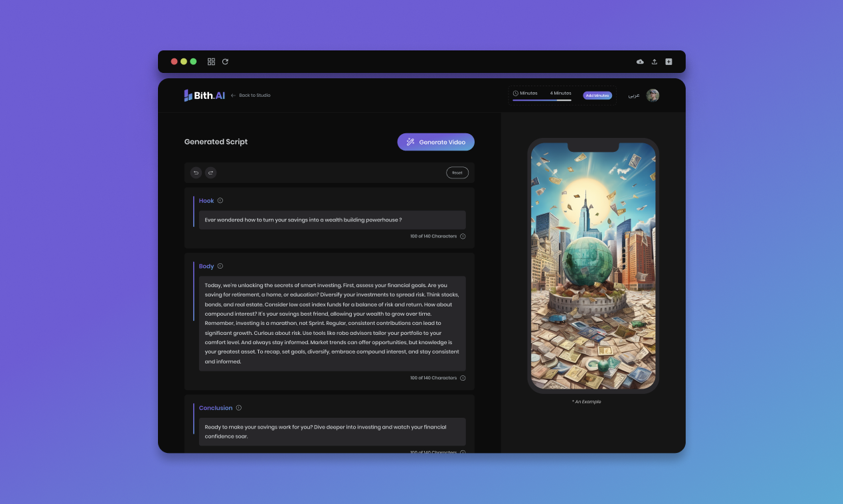Click the cloud icon in the browser toolbar

[640, 61]
